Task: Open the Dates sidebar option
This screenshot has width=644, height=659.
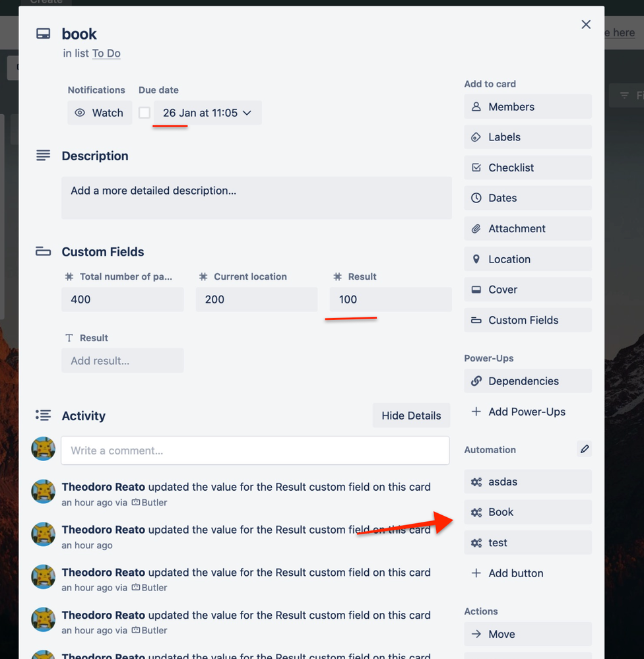Action: [x=527, y=198]
